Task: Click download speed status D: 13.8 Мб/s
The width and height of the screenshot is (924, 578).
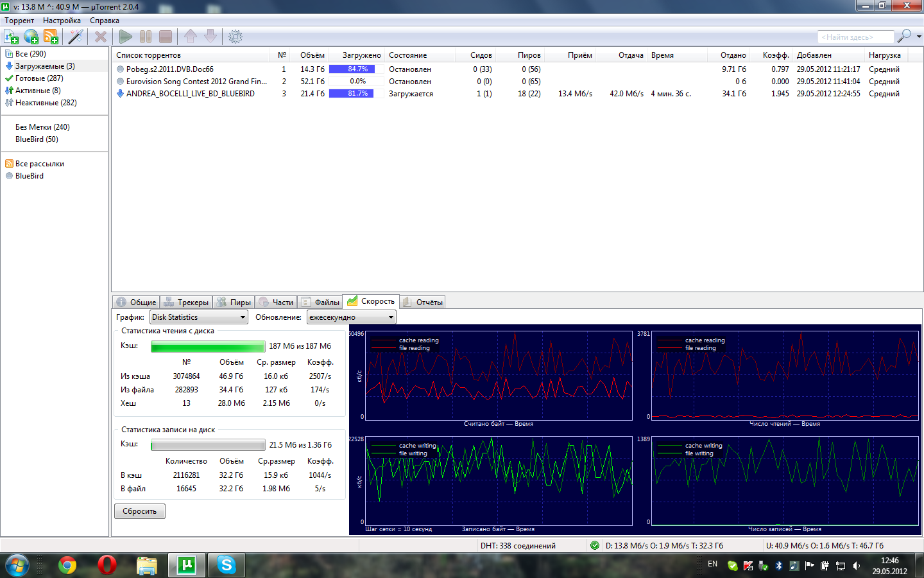Action: (664, 546)
